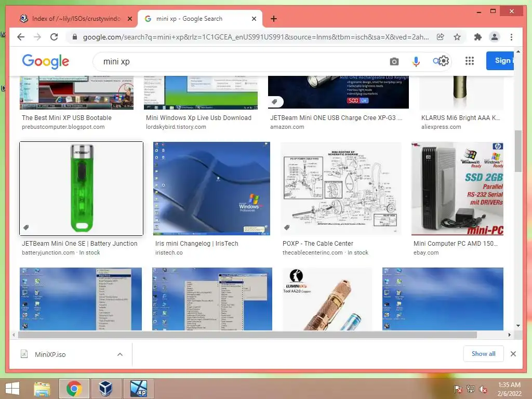Go back to the previous page
Viewport: 532px width, 399px height.
coord(21,37)
